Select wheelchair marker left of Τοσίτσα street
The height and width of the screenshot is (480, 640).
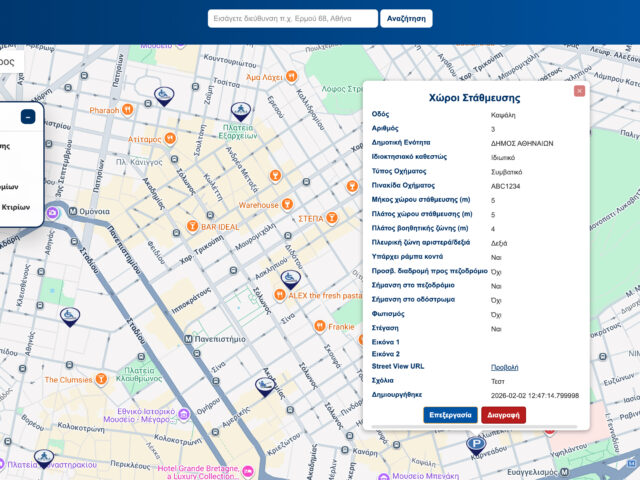click(x=164, y=97)
